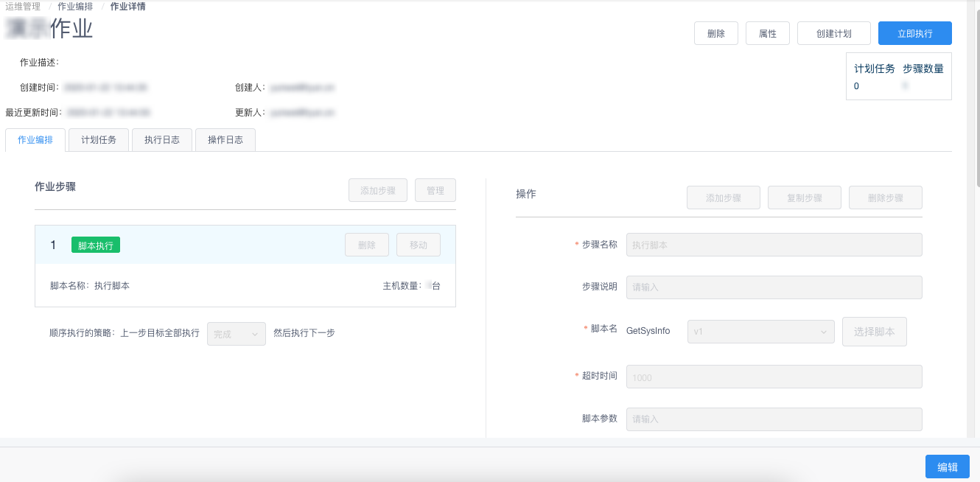Click the 创建计划 button

pos(833,34)
